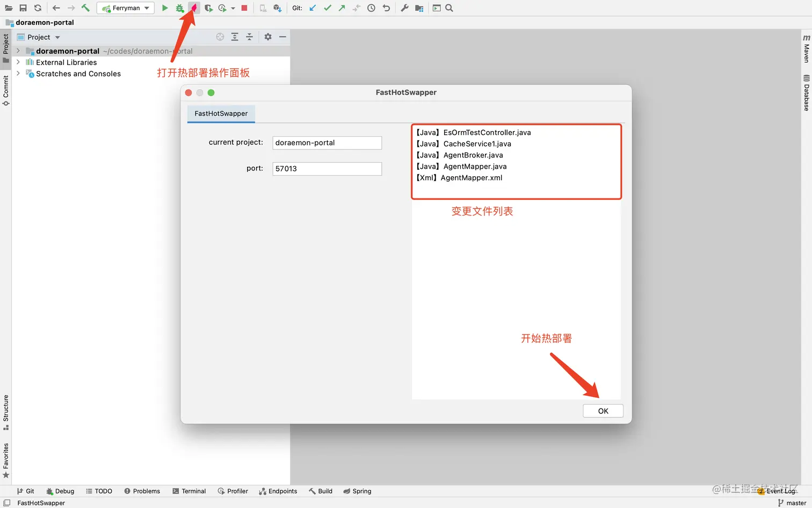Screen dimensions: 812x508
Task: Open the Ferryman run configuration dropdown
Action: pyautogui.click(x=126, y=8)
